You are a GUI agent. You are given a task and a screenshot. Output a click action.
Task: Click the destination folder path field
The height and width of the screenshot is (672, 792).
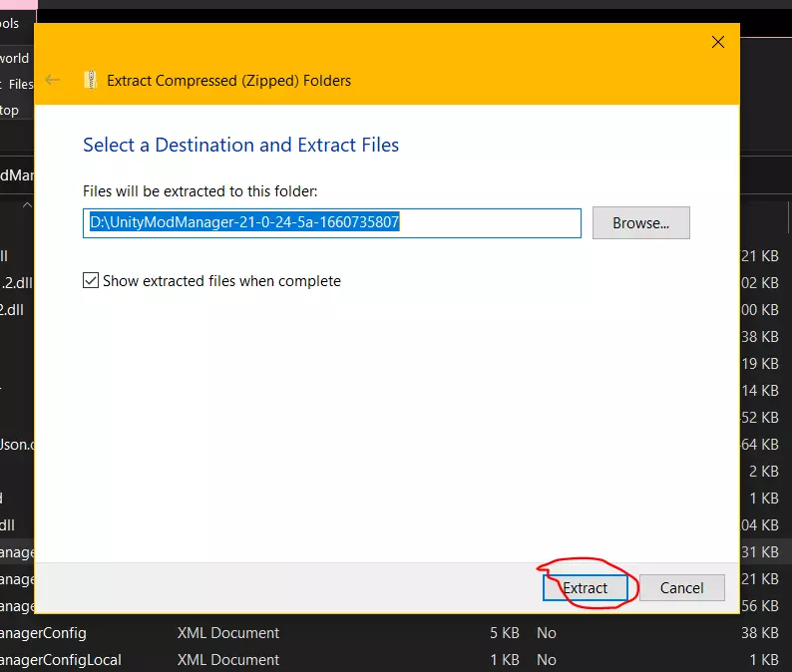(x=331, y=223)
